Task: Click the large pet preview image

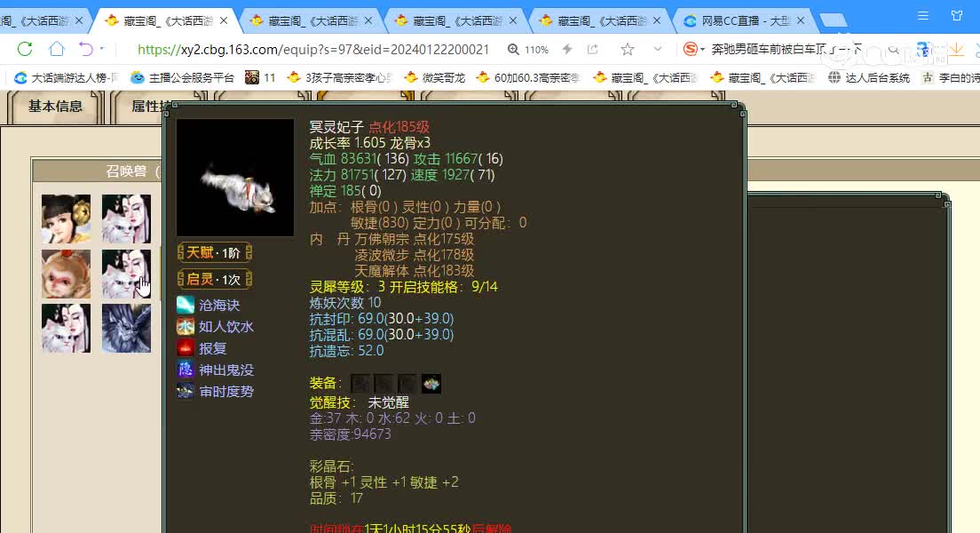Action: (235, 178)
